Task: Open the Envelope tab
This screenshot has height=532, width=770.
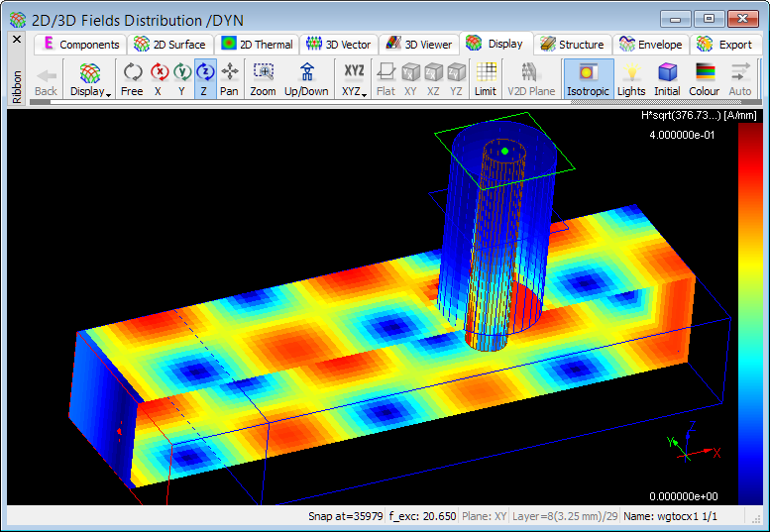Action: point(650,45)
